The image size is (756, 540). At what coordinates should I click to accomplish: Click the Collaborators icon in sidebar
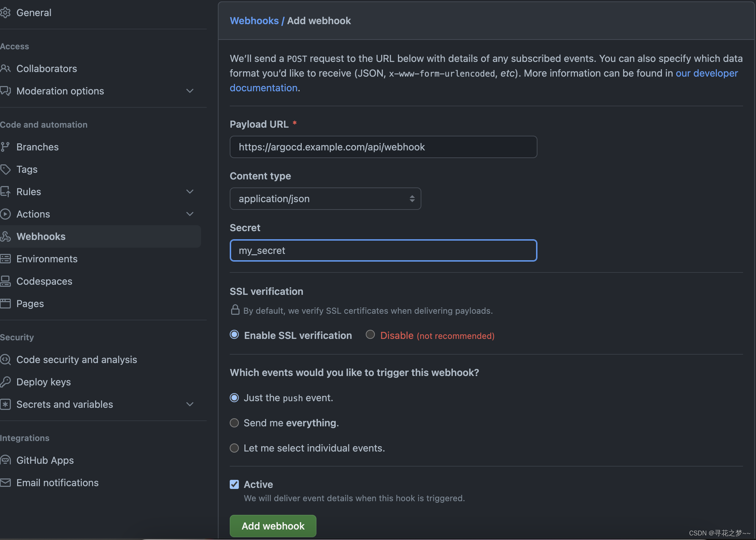pos(6,69)
